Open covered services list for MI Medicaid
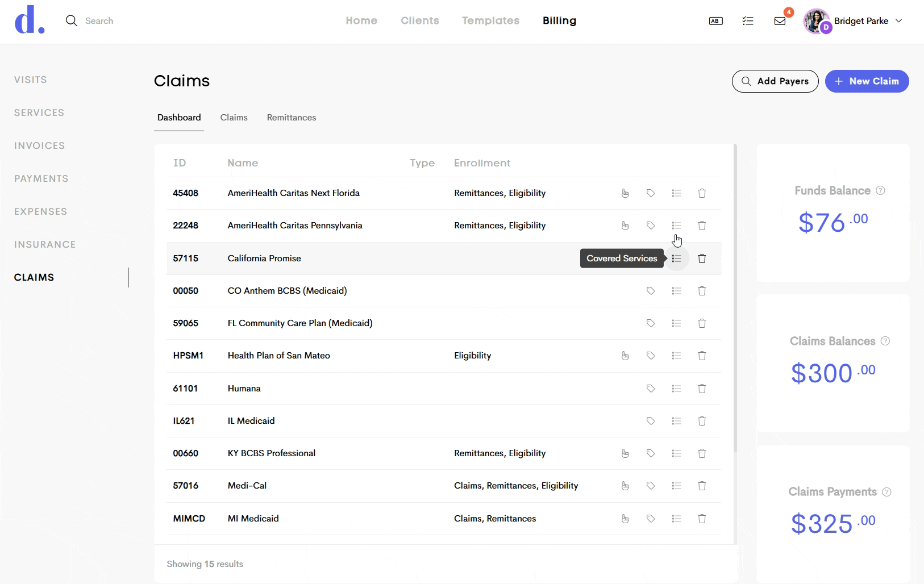 pyautogui.click(x=676, y=519)
